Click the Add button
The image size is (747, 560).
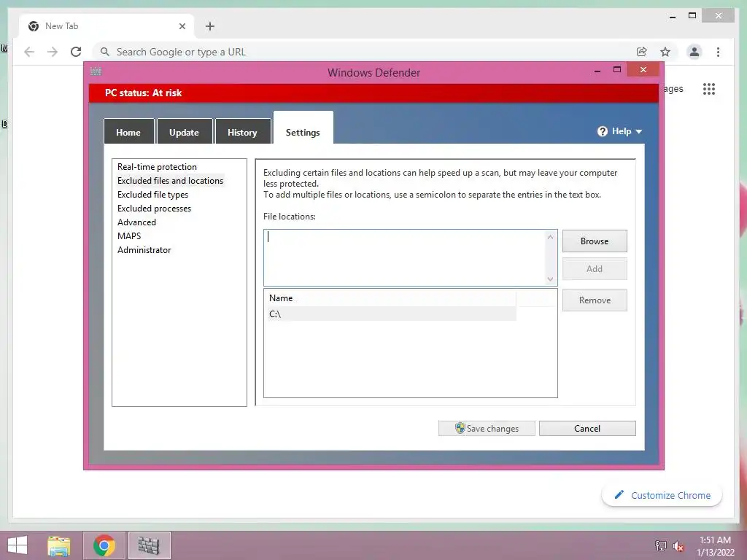coord(595,268)
